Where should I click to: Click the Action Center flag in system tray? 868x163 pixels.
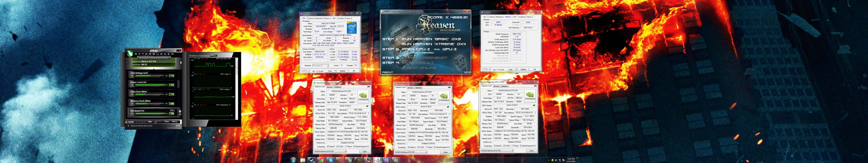[x=563, y=160]
